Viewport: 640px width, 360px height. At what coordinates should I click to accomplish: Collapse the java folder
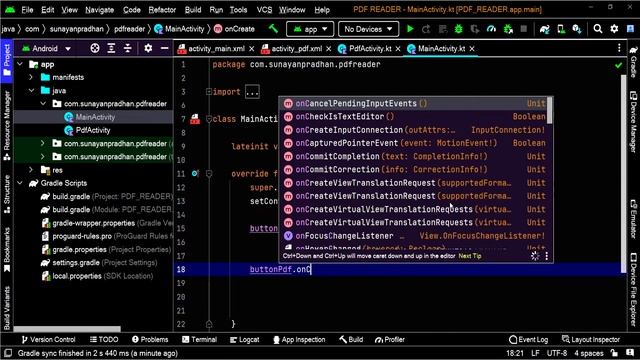pos(31,91)
